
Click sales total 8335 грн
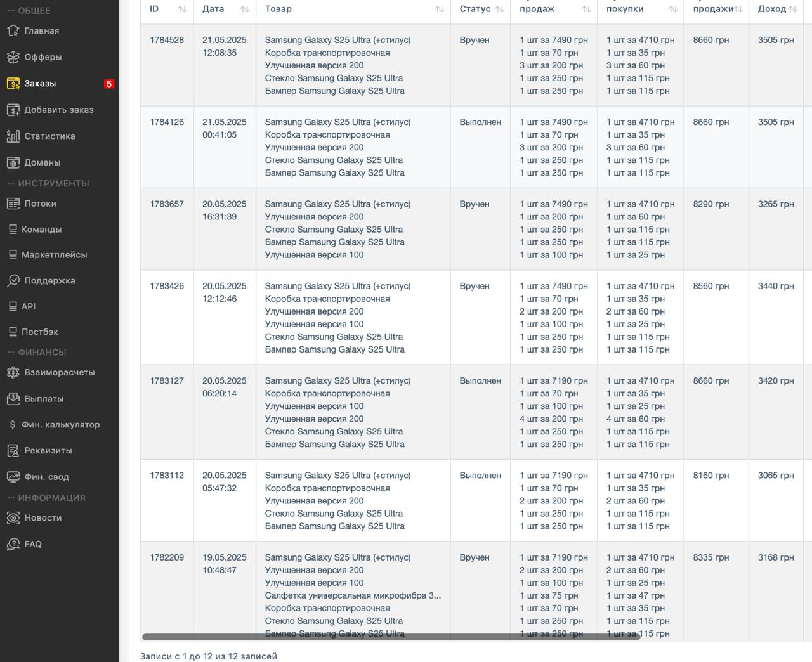click(711, 557)
